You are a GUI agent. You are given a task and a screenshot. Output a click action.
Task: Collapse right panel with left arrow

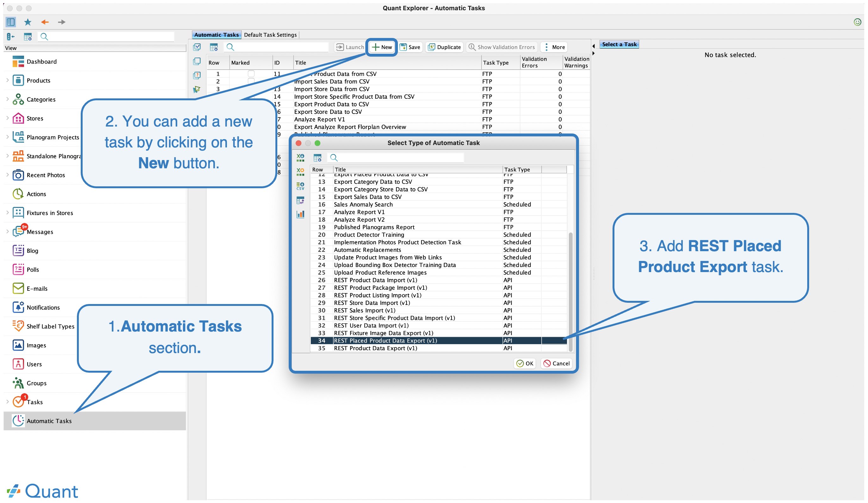pos(594,46)
